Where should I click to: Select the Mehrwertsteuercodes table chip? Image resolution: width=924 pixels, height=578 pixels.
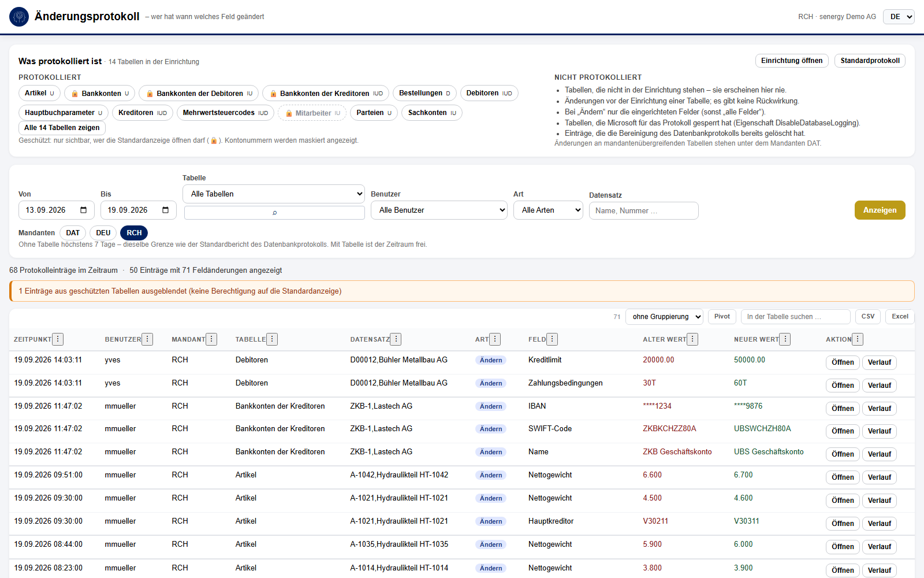tap(225, 113)
